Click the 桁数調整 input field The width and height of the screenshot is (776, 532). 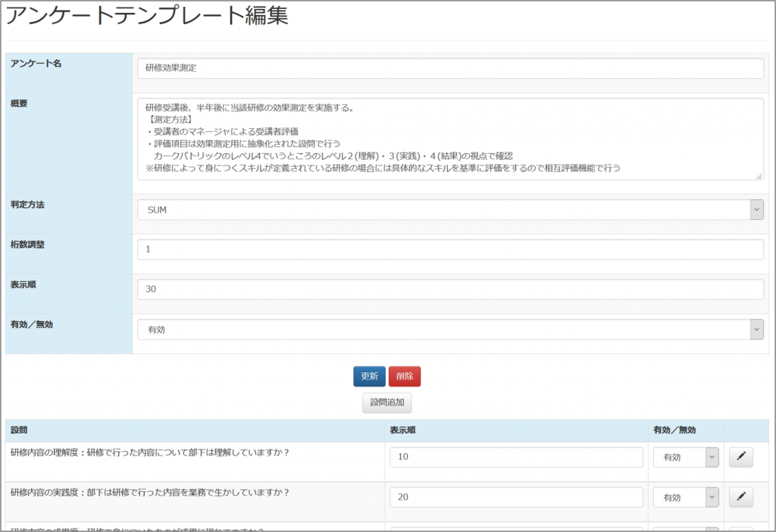[450, 249]
